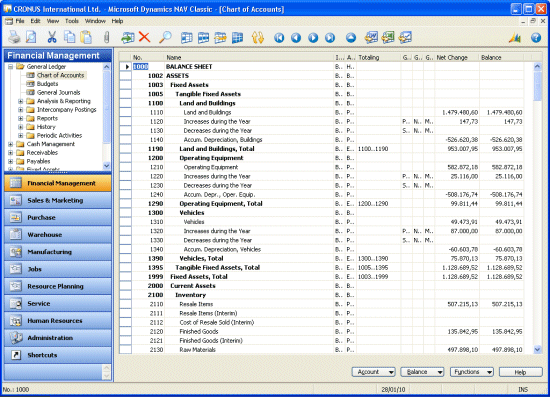Open the File menu
Image resolution: width=550 pixels, height=397 pixels.
(20, 21)
